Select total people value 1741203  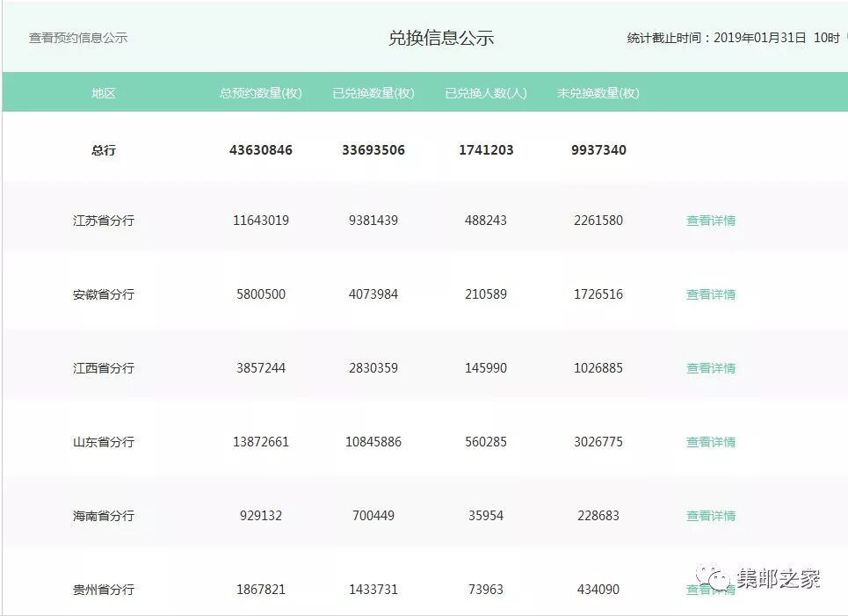[x=486, y=150]
